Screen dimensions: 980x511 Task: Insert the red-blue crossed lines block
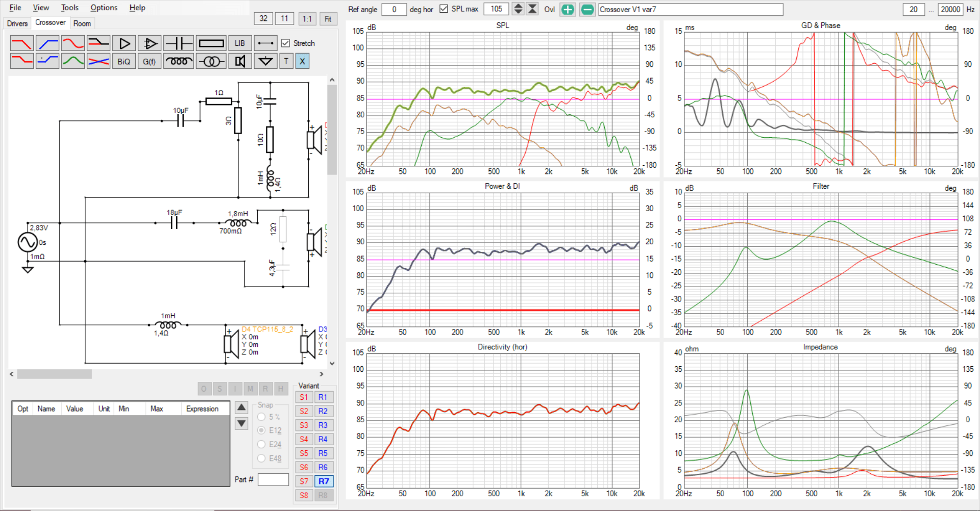(99, 61)
